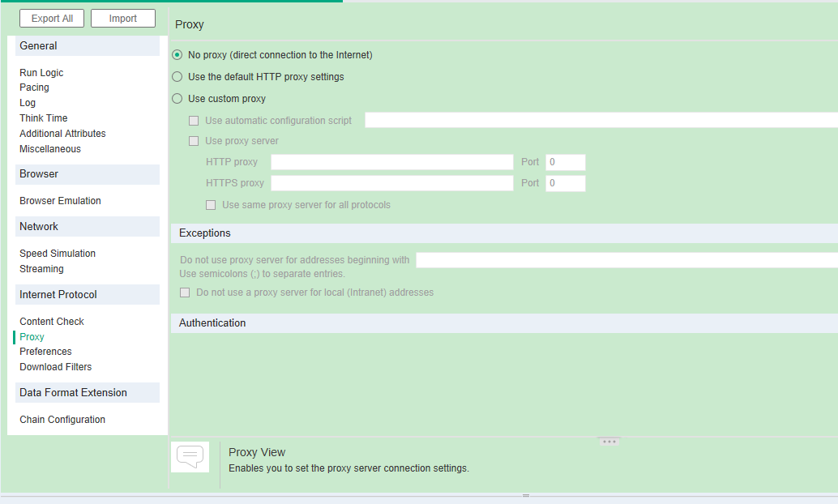
Task: Select No proxy direct connection option
Action: pyautogui.click(x=177, y=55)
